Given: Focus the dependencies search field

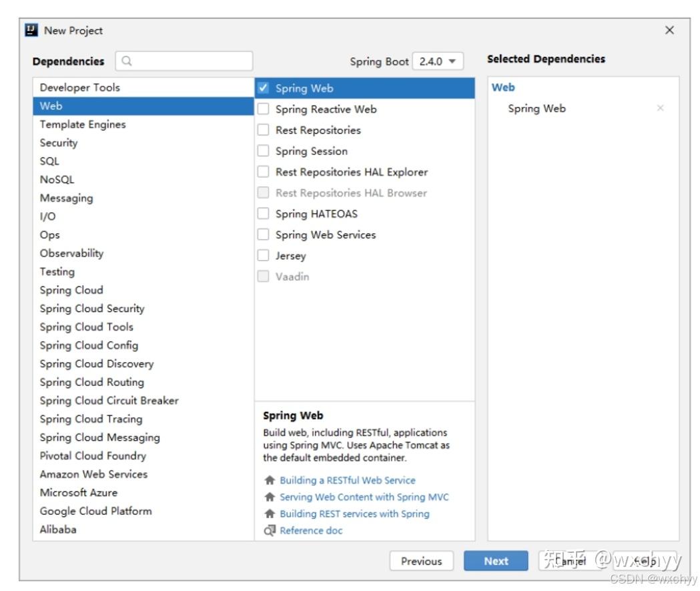Looking at the screenshot, I should pyautogui.click(x=190, y=61).
